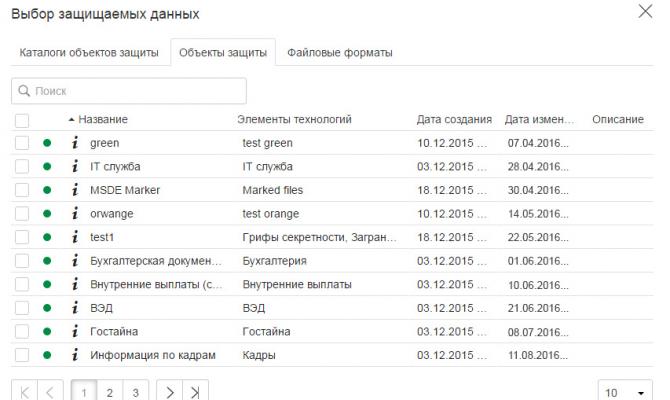The image size is (670, 400).
Task: Tick the Информация по кадрам checkbox
Action: coord(22,355)
